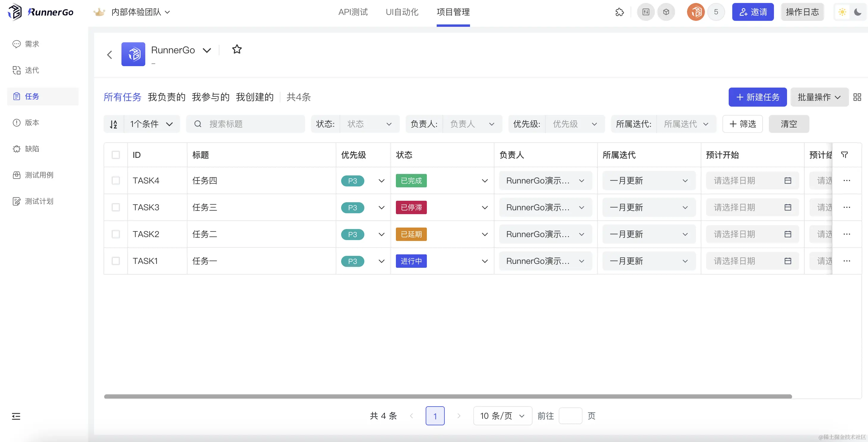
Task: Collapse the sidebar using bottom-left icon
Action: 16,416
